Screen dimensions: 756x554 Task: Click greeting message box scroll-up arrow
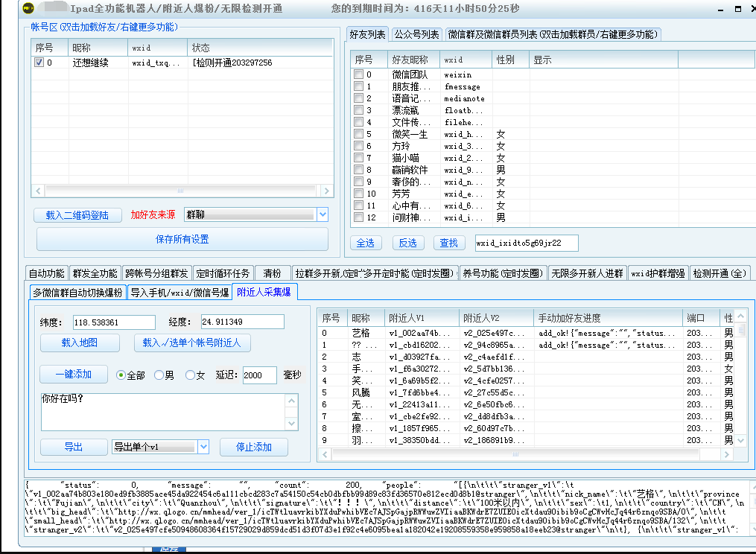[292, 401]
